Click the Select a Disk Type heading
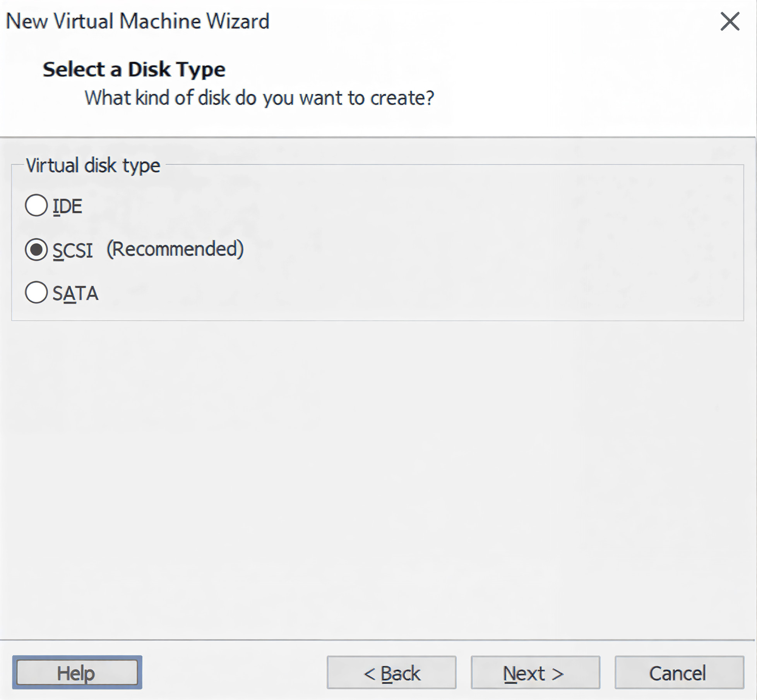757x700 pixels. click(x=134, y=70)
